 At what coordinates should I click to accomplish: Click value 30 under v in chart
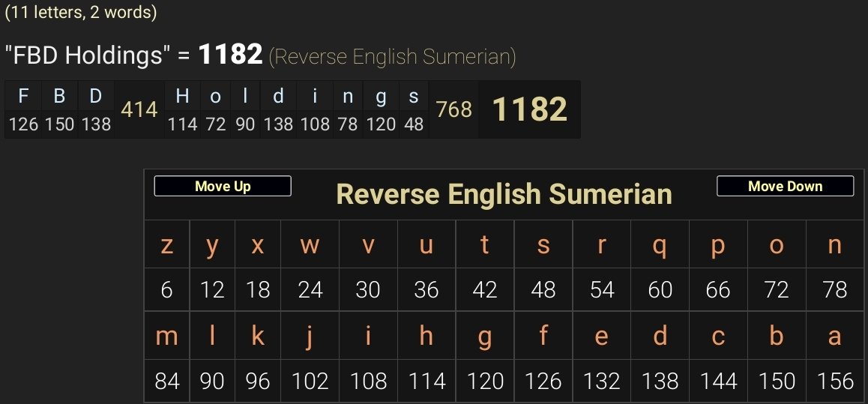(368, 290)
